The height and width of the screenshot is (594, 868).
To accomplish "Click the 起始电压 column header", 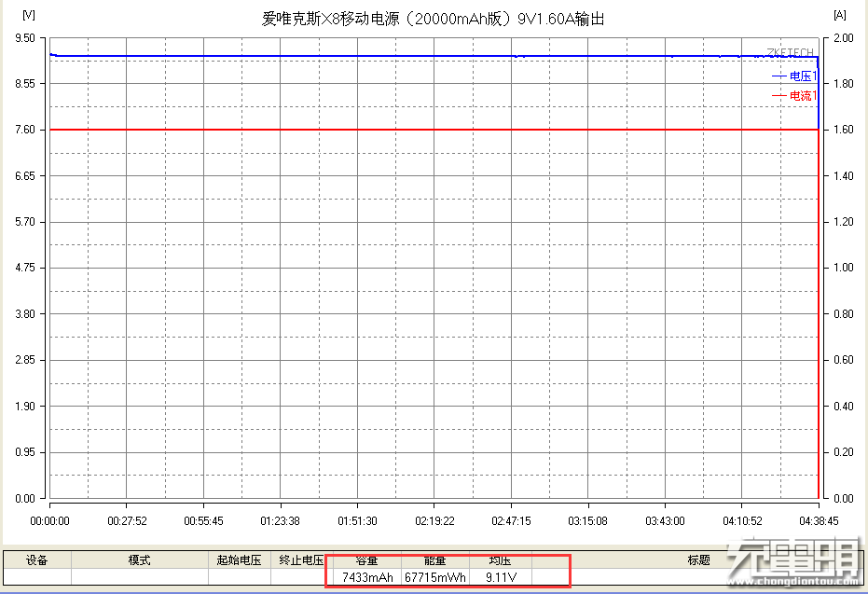I will [239, 560].
